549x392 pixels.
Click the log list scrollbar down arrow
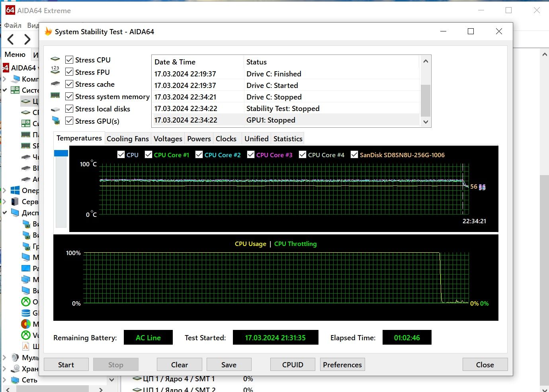click(x=426, y=122)
